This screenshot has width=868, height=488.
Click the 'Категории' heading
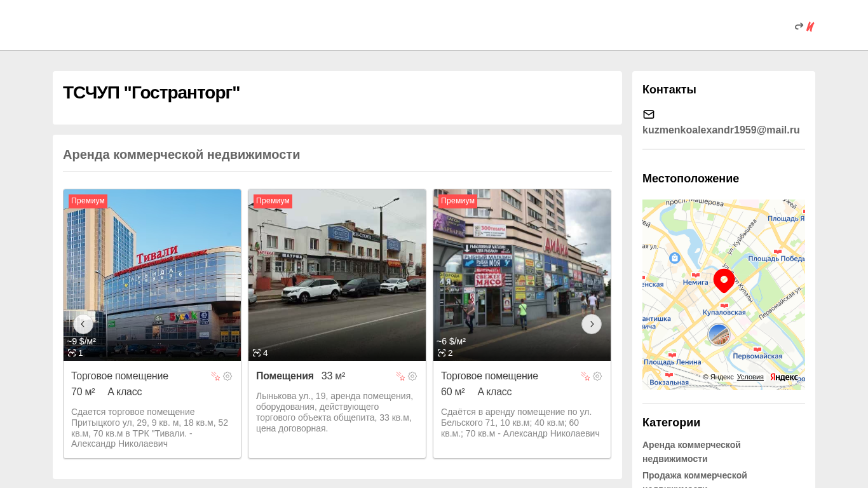pos(671,423)
